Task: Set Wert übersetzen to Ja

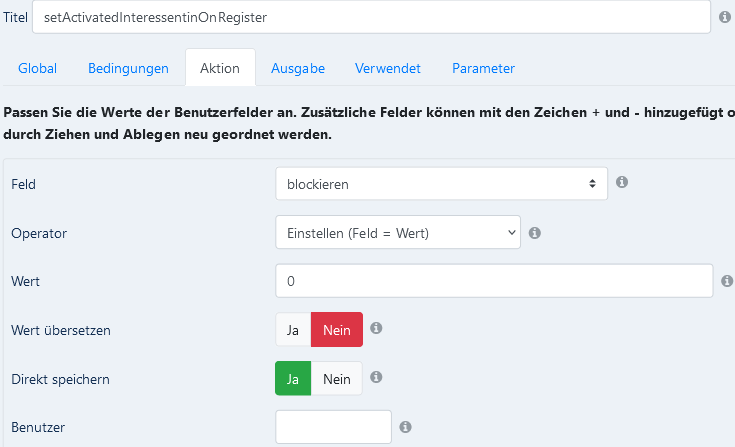Action: click(x=293, y=330)
